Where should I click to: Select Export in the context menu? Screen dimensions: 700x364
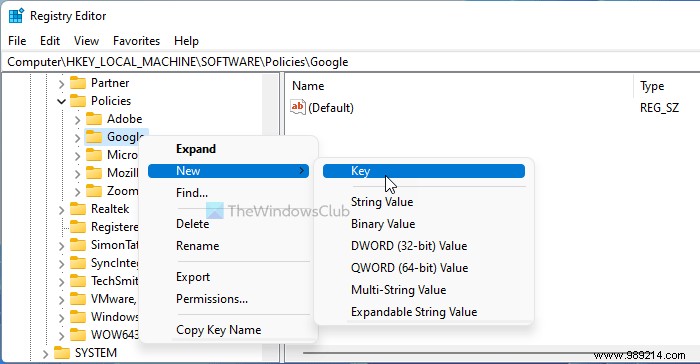coord(229,277)
